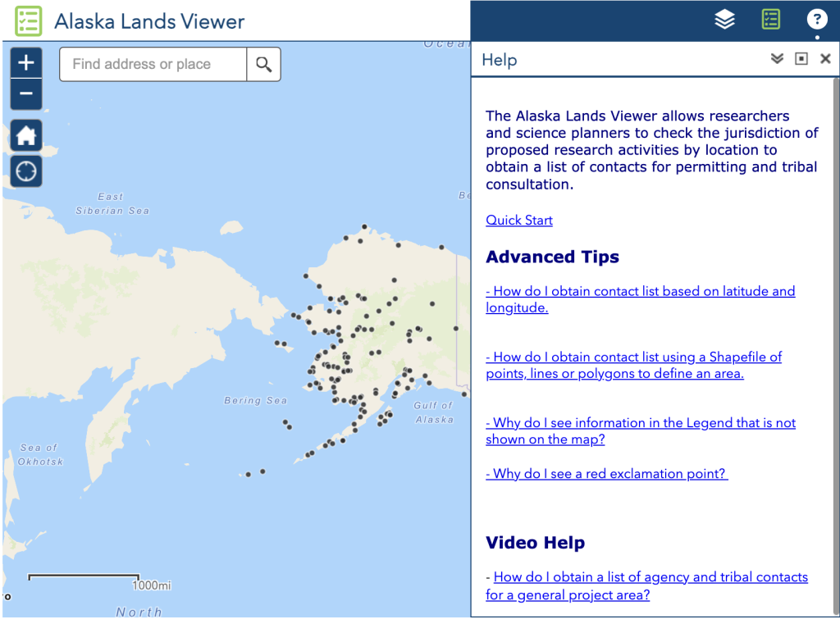Type in Find address or place field
Image resolution: width=840 pixels, height=619 pixels.
coord(153,65)
